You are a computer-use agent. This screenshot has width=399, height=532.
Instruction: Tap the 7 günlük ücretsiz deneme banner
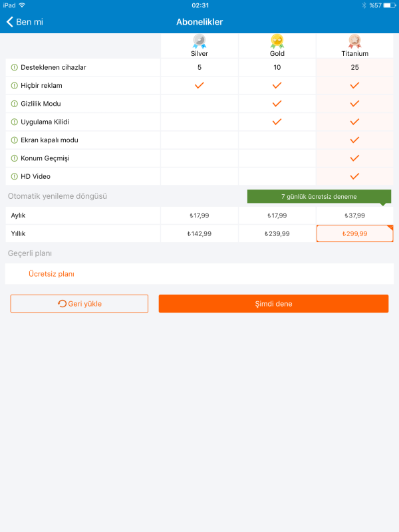[319, 197]
